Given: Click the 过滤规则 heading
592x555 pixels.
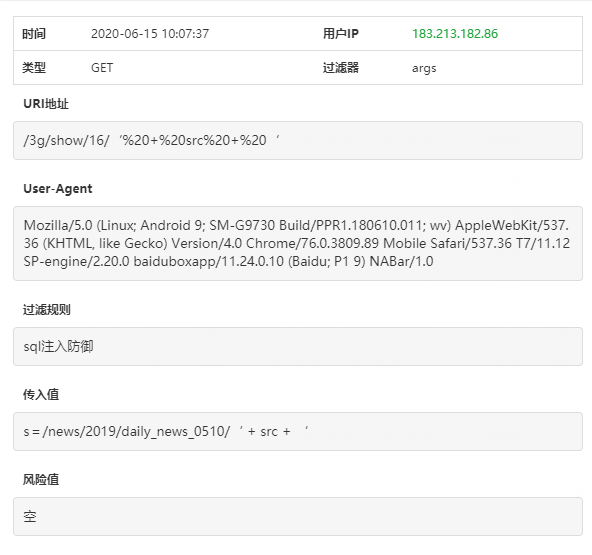Looking at the screenshot, I should click(47, 310).
